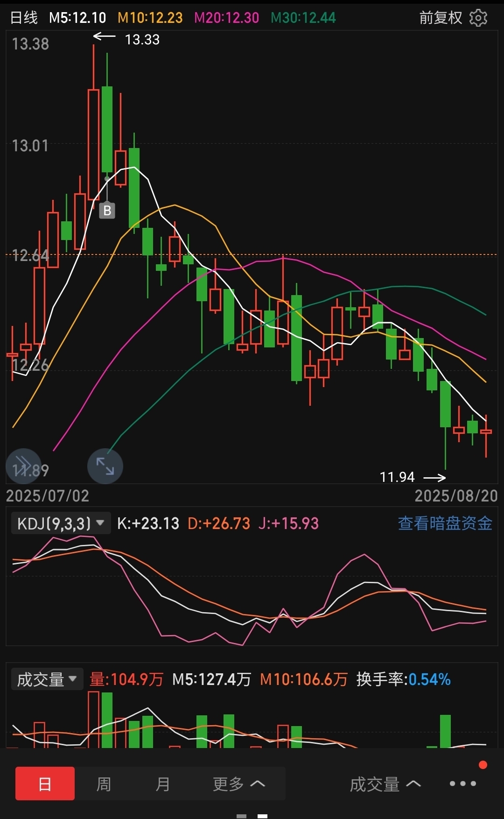Tap the double-arrow scroll chart button

[x=23, y=466]
